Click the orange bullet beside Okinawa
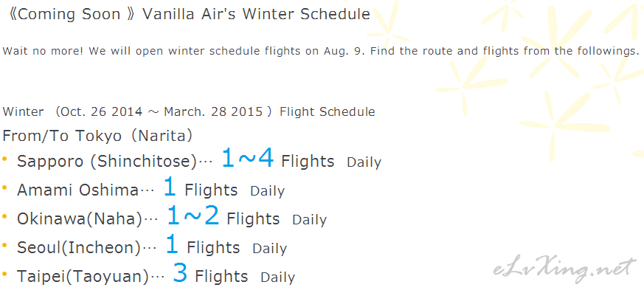 [x=5, y=216]
